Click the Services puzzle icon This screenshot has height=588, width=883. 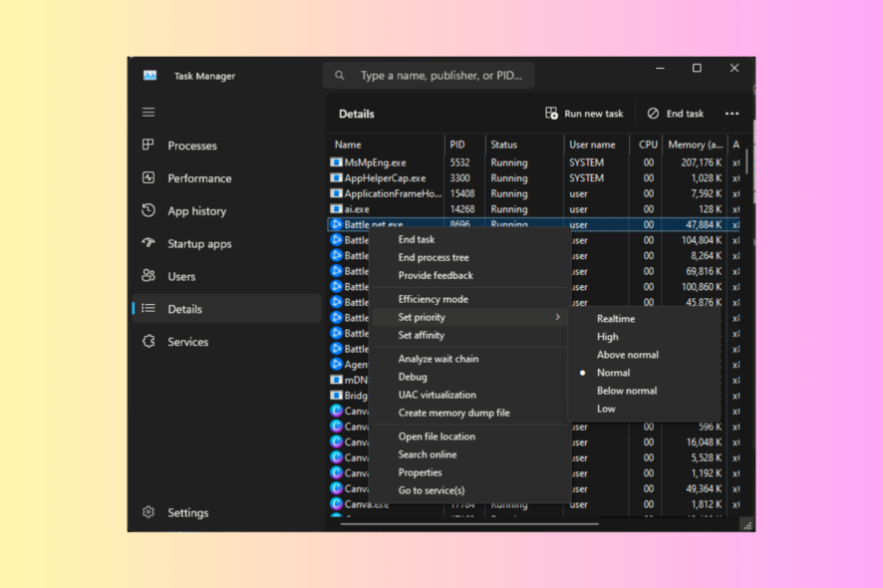148,341
